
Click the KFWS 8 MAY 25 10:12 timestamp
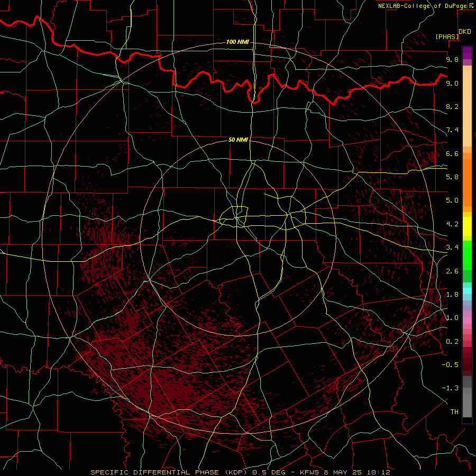[x=344, y=472]
